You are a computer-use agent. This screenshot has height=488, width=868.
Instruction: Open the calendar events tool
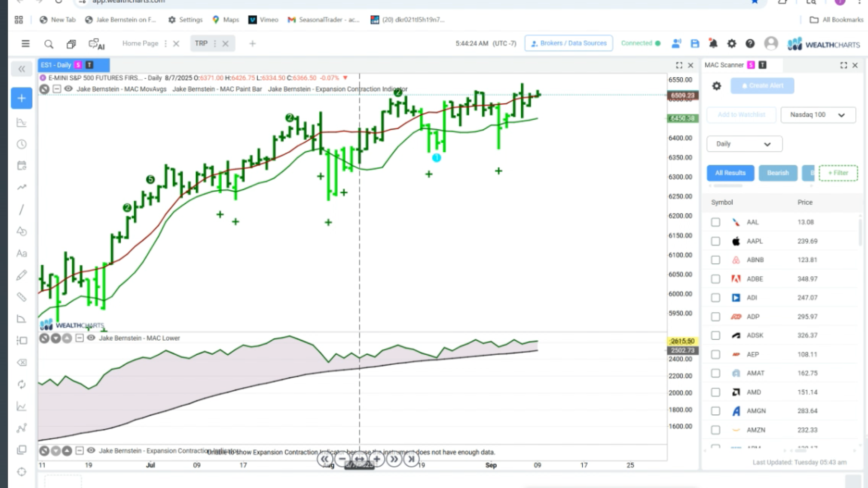21,165
